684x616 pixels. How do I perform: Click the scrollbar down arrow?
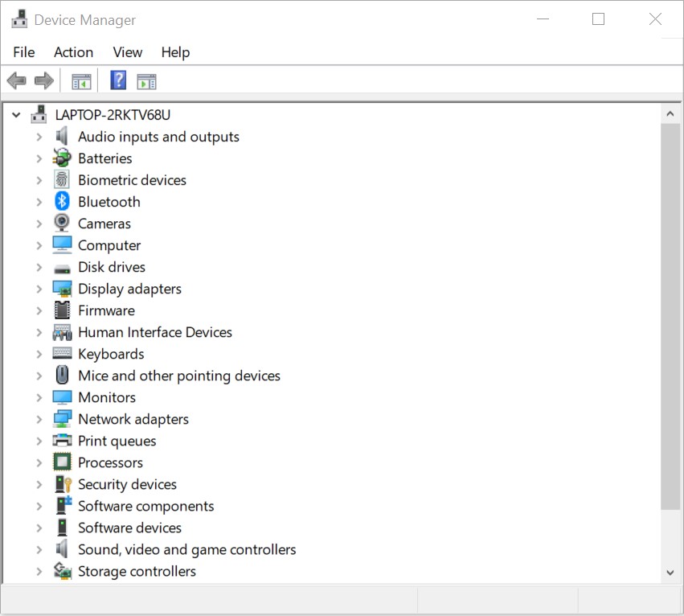click(x=670, y=572)
